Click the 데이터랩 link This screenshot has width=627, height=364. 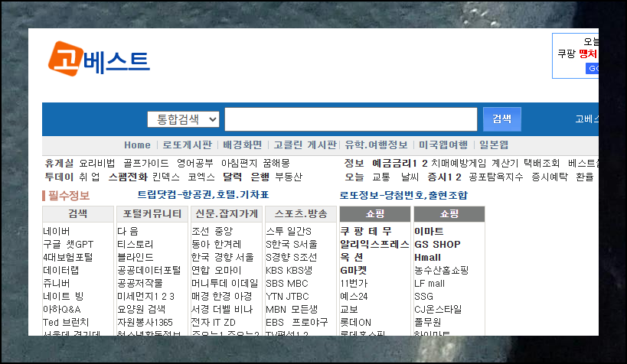click(x=60, y=270)
